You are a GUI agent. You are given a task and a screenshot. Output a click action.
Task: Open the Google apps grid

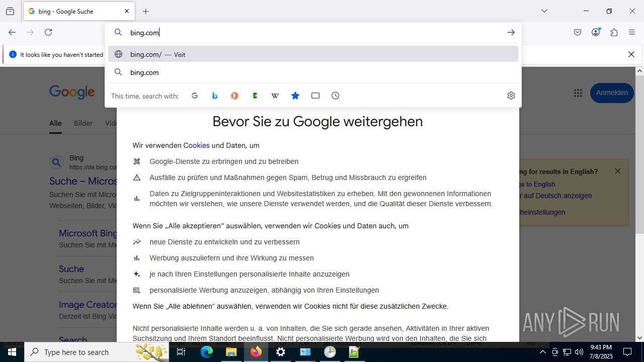(x=578, y=93)
